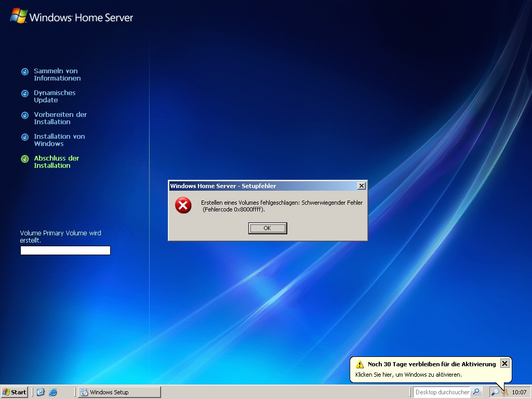Click the taskbar clock showing 10:07
The height and width of the screenshot is (399, 532).
coord(519,392)
